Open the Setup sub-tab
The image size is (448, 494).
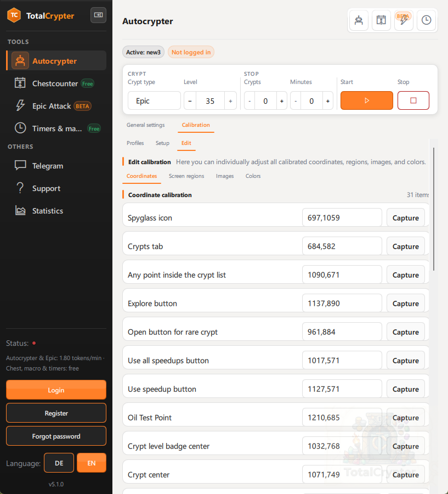click(162, 143)
